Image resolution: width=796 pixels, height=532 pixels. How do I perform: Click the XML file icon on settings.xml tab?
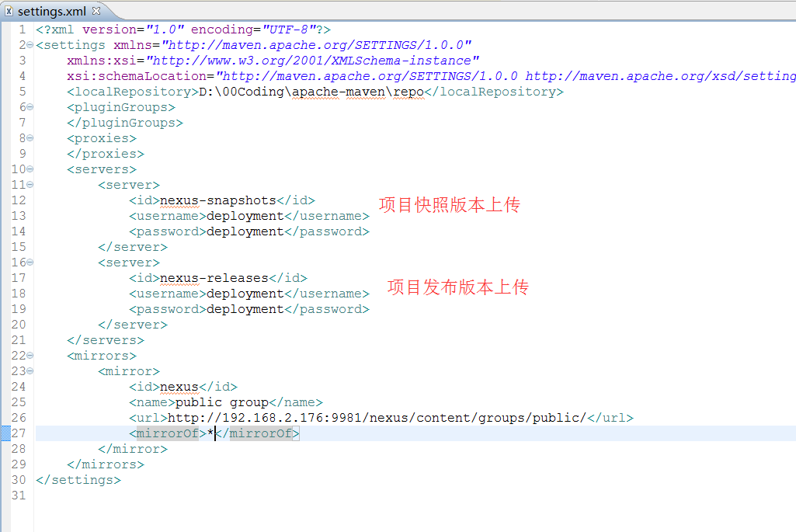pos(9,11)
